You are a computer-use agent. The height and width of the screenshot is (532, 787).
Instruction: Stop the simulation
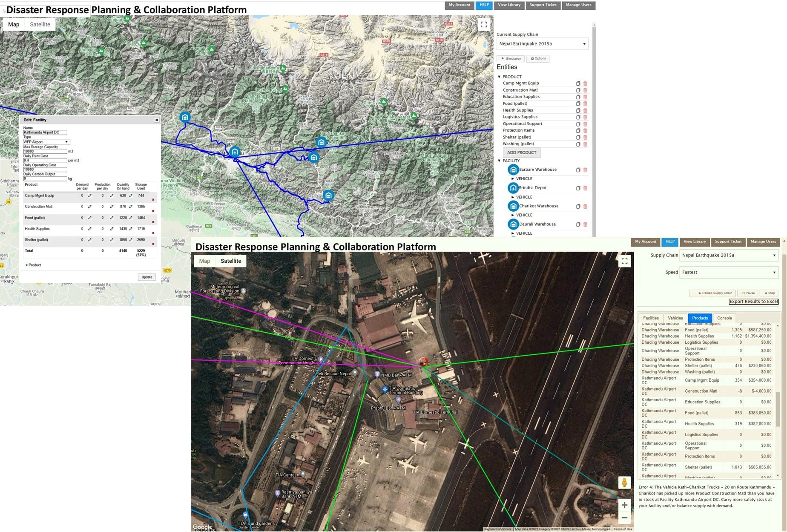(770, 293)
